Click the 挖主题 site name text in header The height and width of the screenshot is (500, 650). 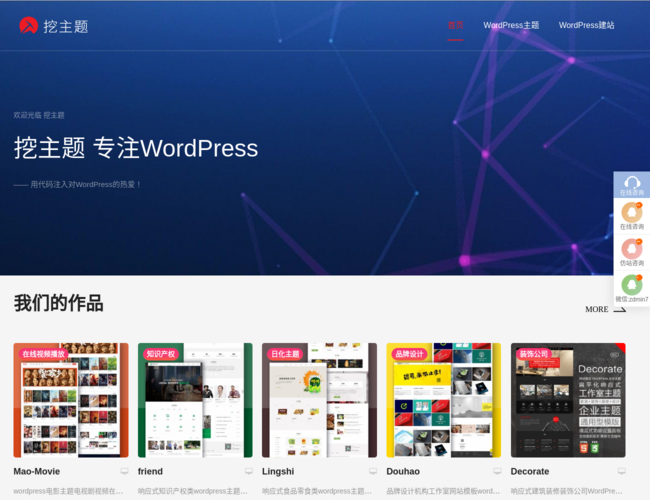(65, 26)
